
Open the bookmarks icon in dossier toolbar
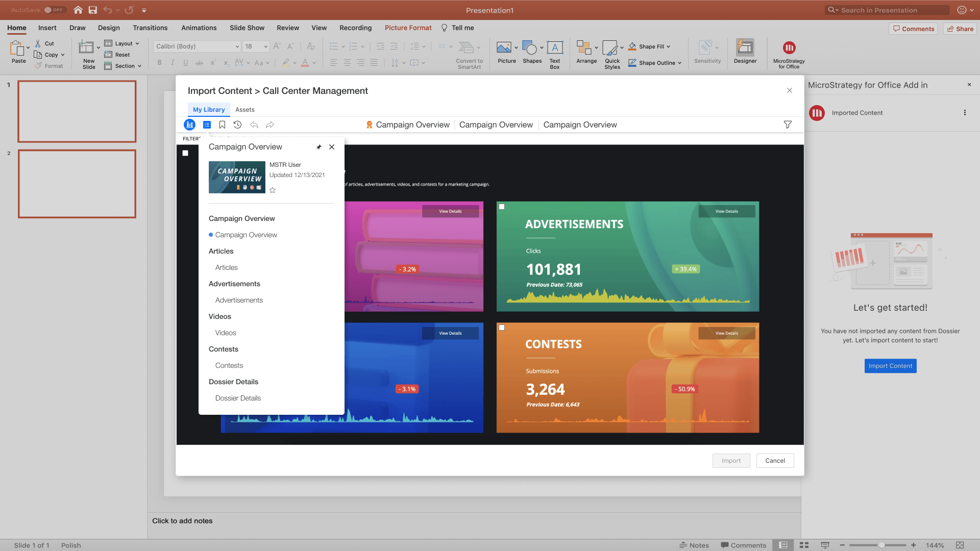(x=222, y=125)
